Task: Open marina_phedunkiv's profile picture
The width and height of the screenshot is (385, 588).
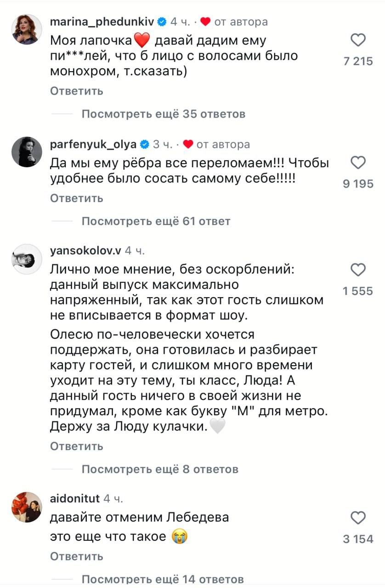Action: pos(27,29)
